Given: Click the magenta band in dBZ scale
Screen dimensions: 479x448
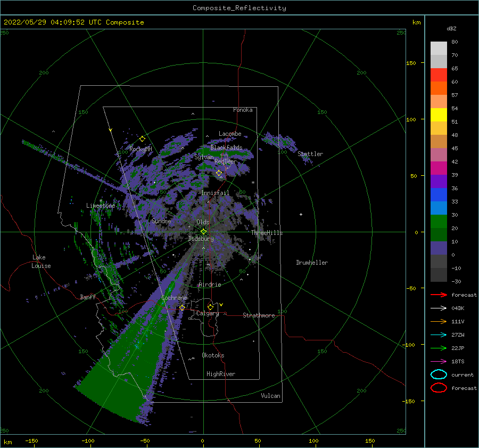Looking at the screenshot, I should pyautogui.click(x=439, y=168).
